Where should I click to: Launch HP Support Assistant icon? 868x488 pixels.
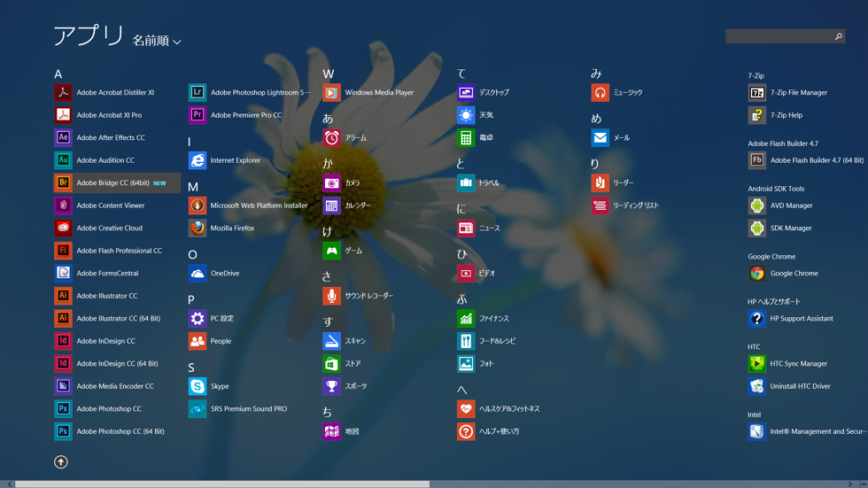757,318
